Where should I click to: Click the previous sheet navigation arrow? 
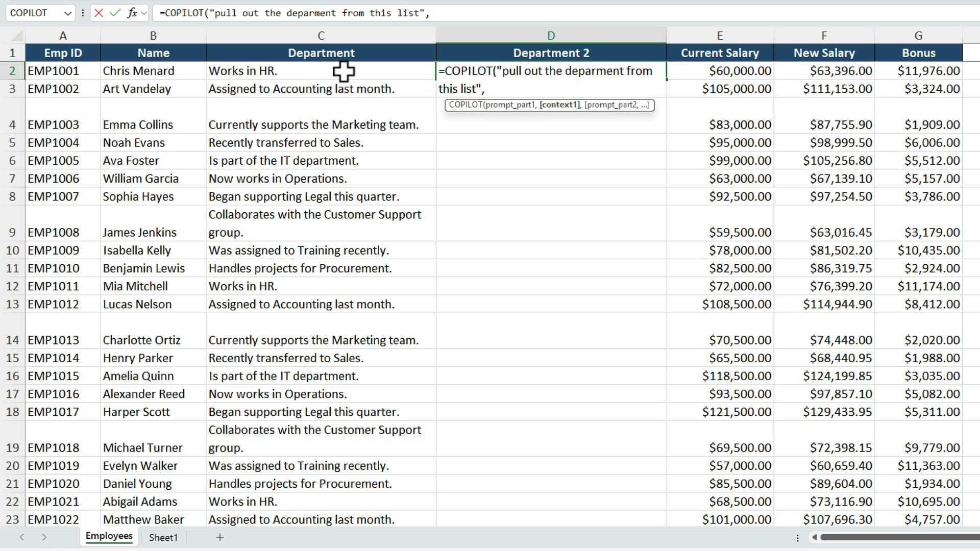(x=22, y=537)
